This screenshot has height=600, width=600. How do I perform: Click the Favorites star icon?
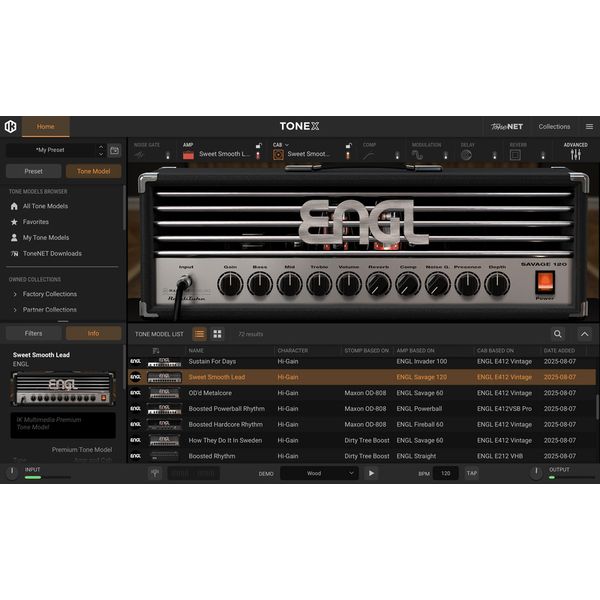coord(14,222)
